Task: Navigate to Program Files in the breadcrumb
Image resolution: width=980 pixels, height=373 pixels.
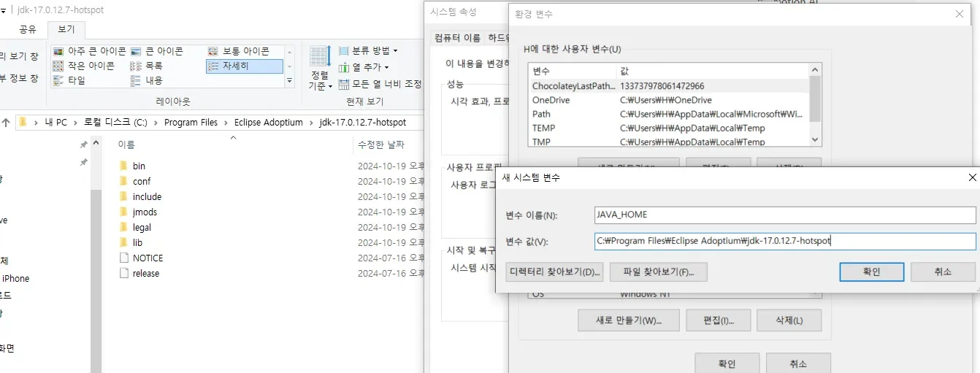Action: pos(191,123)
